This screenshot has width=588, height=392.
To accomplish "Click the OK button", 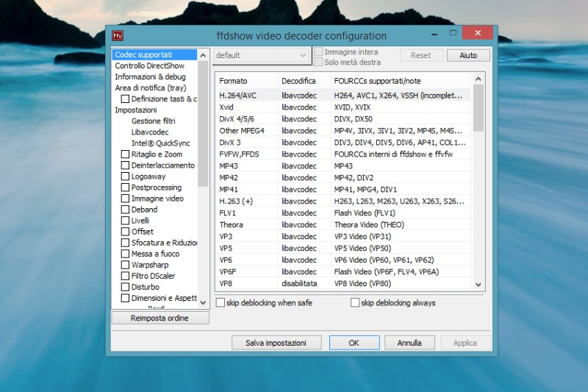I will (x=354, y=343).
